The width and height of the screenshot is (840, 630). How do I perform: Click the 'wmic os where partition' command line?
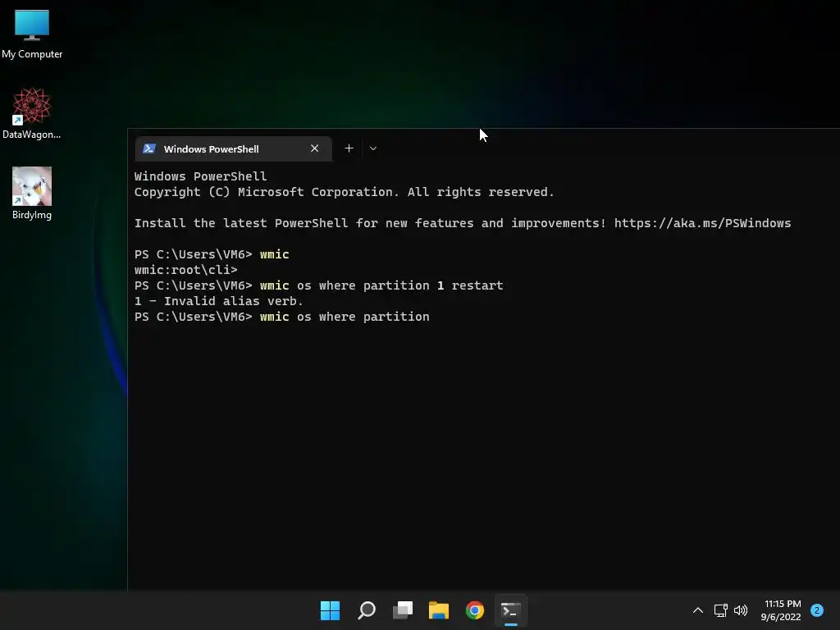click(x=282, y=317)
